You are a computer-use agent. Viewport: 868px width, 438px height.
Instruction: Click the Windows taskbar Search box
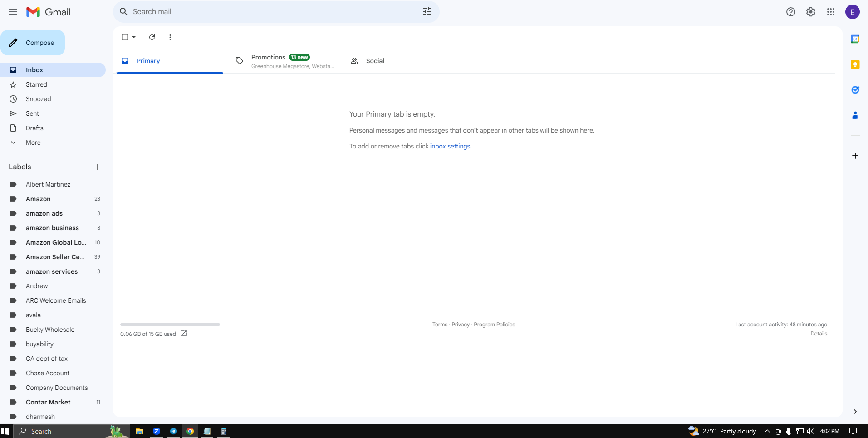click(x=72, y=431)
